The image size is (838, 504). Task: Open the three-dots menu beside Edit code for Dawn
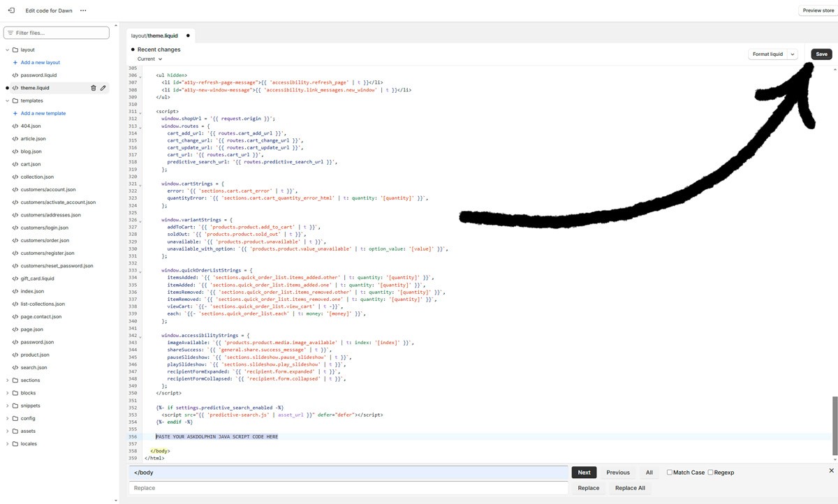pyautogui.click(x=83, y=10)
